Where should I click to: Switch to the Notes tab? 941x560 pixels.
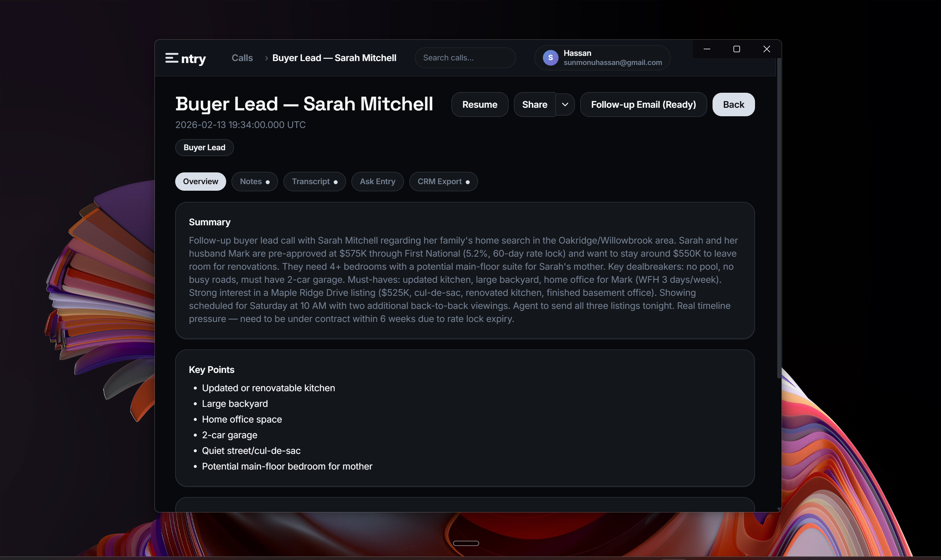[251, 182]
